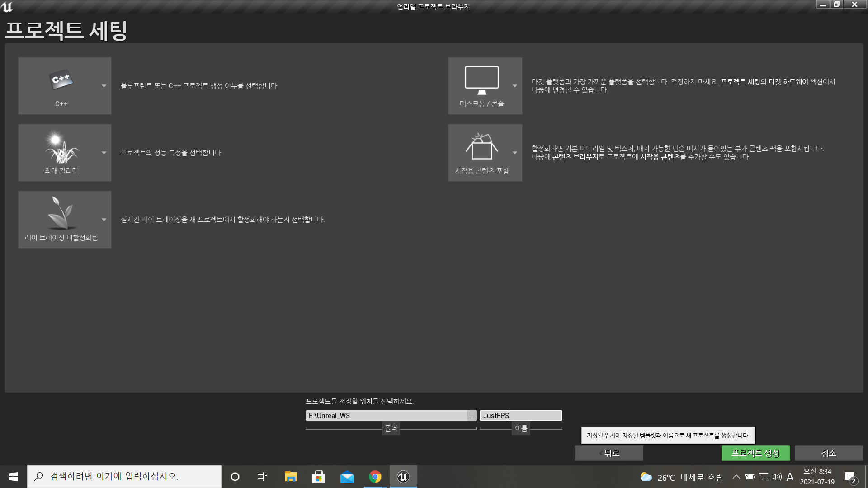Expand the C++ project type dropdown arrow
868x488 pixels.
click(104, 86)
